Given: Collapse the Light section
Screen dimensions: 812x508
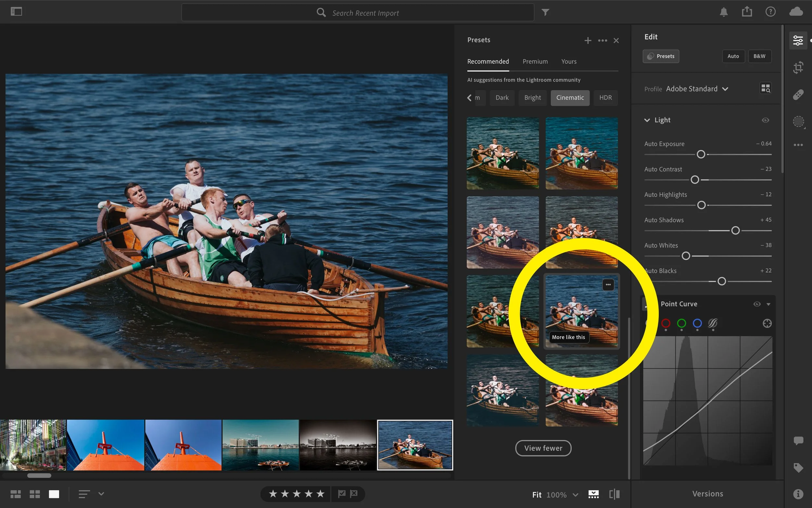Looking at the screenshot, I should [x=647, y=120].
